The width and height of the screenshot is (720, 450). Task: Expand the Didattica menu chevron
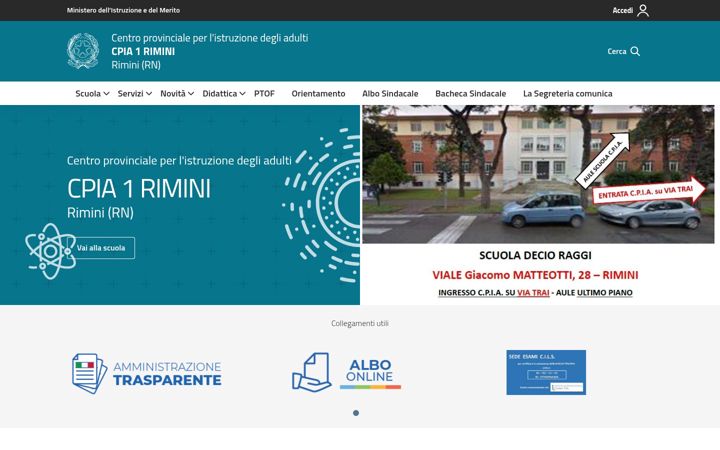(x=242, y=94)
